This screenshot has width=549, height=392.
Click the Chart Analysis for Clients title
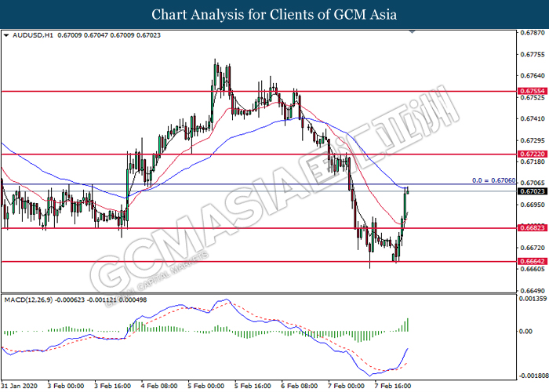pyautogui.click(x=274, y=15)
